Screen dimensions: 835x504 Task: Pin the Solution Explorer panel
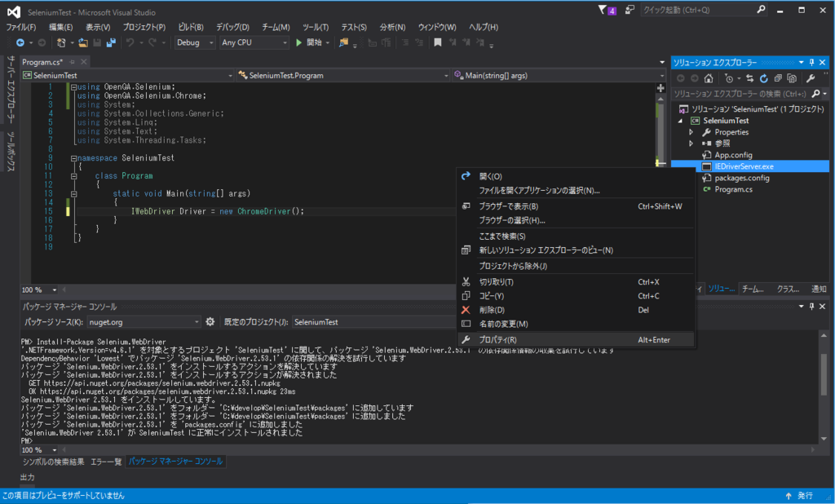coord(812,62)
